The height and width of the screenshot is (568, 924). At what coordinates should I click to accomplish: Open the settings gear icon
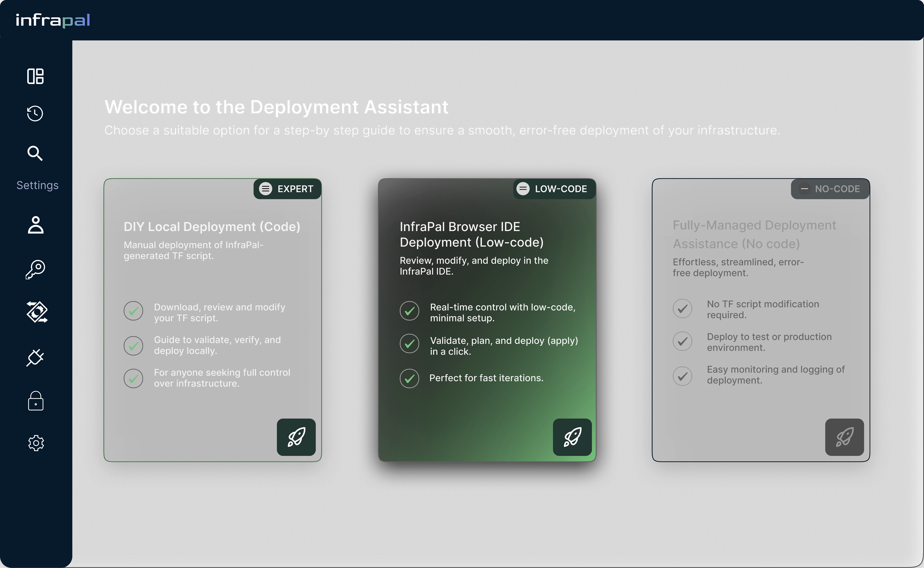pos(36,443)
